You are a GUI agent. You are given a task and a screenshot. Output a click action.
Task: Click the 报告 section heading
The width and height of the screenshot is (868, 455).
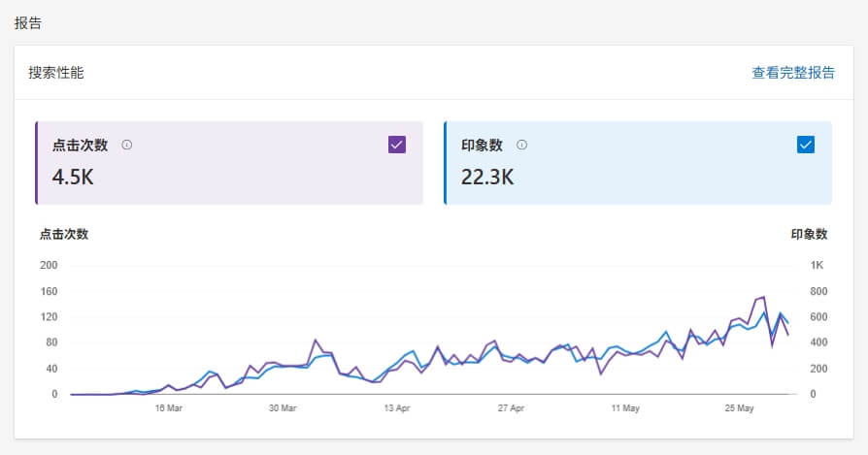[28, 21]
